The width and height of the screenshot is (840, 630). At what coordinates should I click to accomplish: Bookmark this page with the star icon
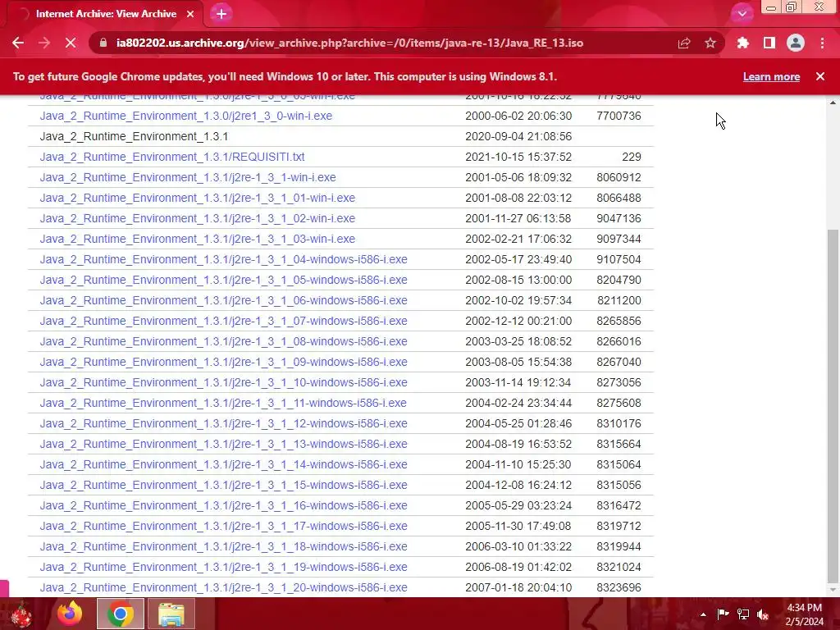(710, 43)
